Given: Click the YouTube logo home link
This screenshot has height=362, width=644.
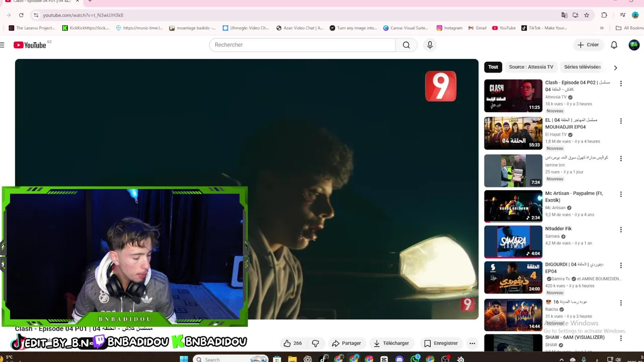Looking at the screenshot, I should (x=30, y=45).
